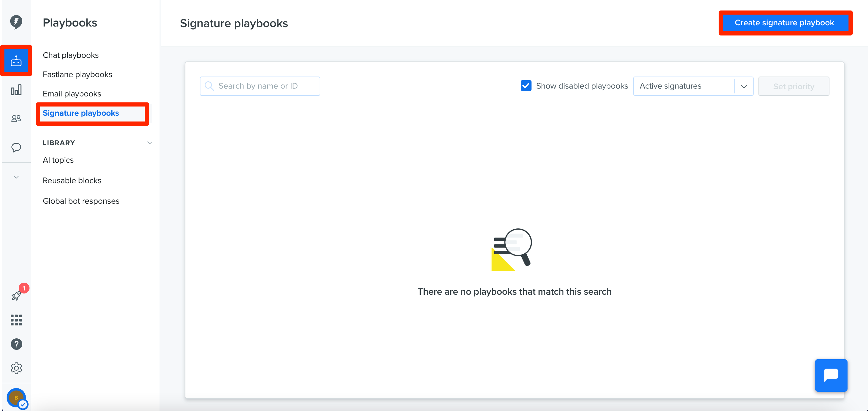Click the Set priority button
The image size is (868, 411).
[x=794, y=86]
